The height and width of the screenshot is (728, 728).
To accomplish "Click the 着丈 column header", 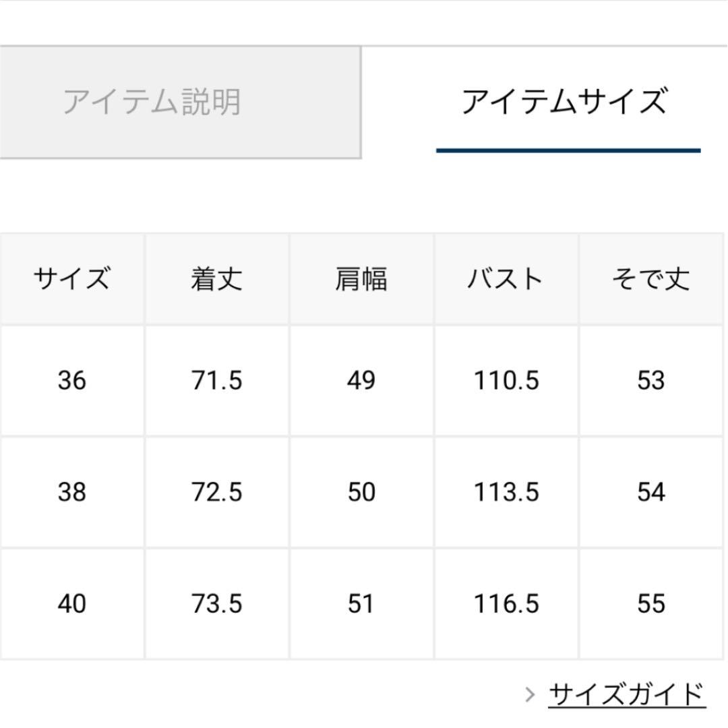I will click(216, 278).
